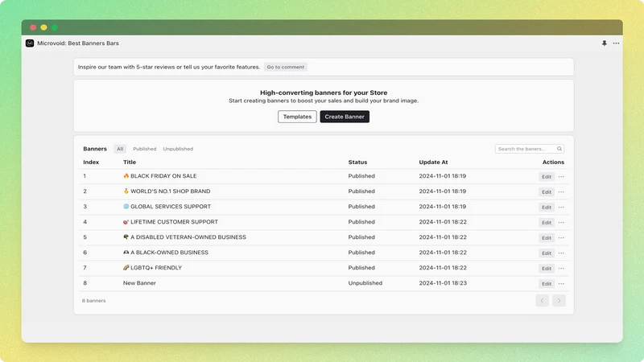Filter by Published tab
The width and height of the screenshot is (644, 362).
point(145,149)
